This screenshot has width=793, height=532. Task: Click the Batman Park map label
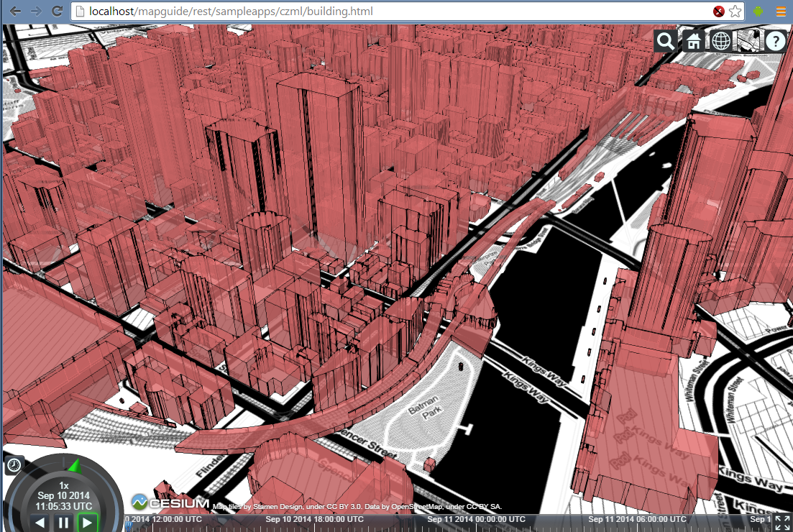pos(426,408)
